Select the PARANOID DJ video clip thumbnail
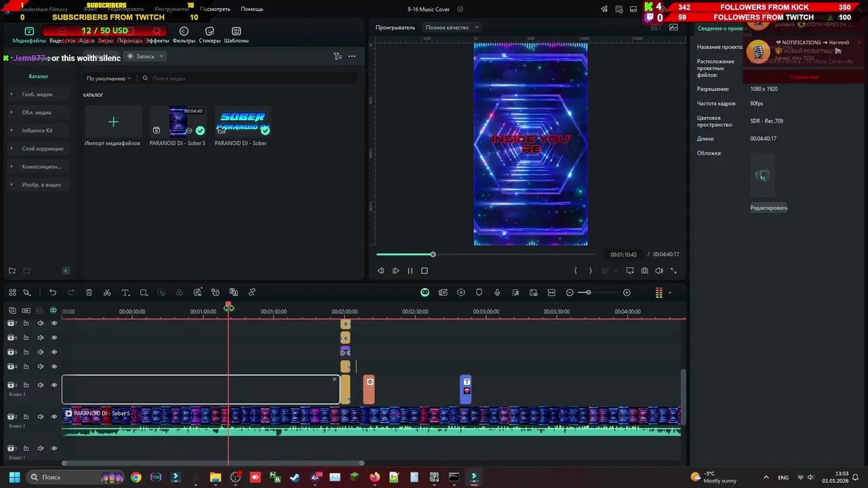The image size is (868, 488). pos(178,122)
